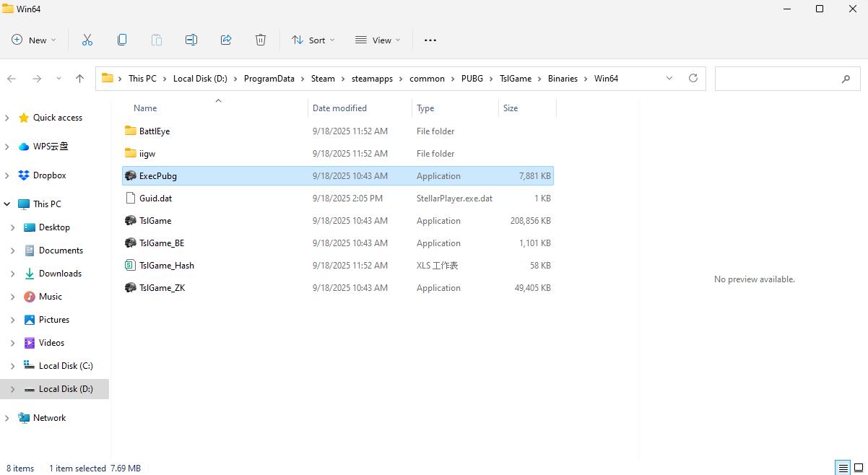This screenshot has height=475, width=868.
Task: Cut the selected ExecPubg file
Action: (87, 40)
